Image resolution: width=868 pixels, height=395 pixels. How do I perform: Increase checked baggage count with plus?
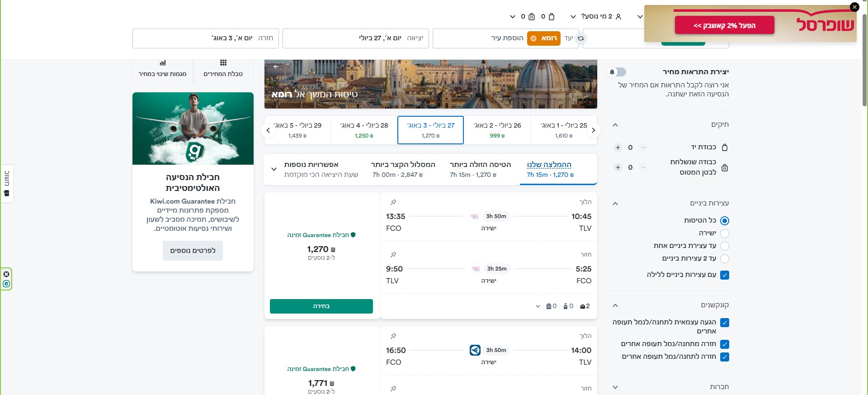(618, 167)
